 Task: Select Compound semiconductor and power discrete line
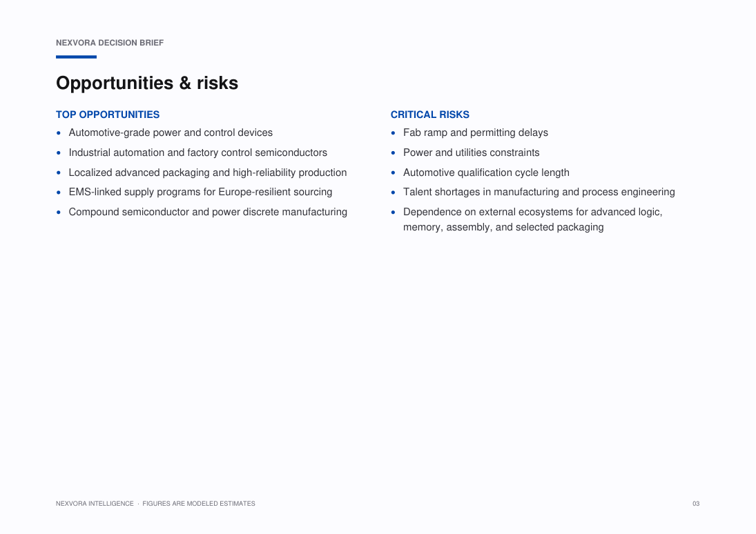coord(208,212)
